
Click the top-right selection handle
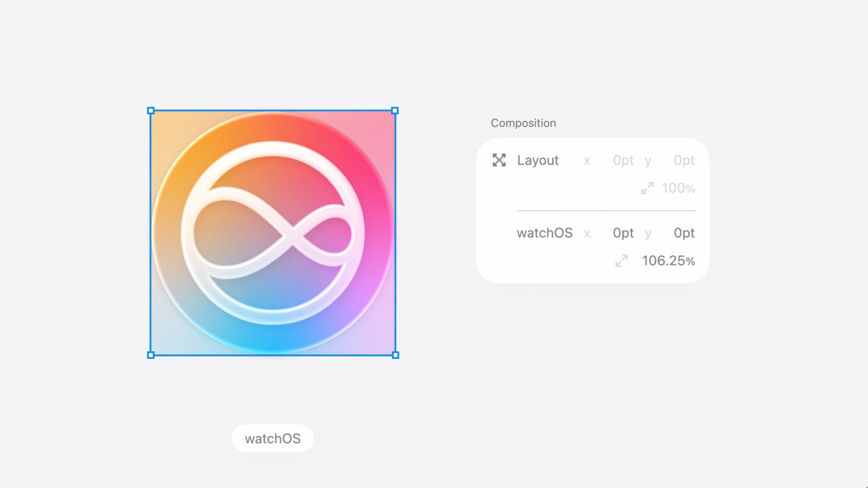pyautogui.click(x=395, y=111)
